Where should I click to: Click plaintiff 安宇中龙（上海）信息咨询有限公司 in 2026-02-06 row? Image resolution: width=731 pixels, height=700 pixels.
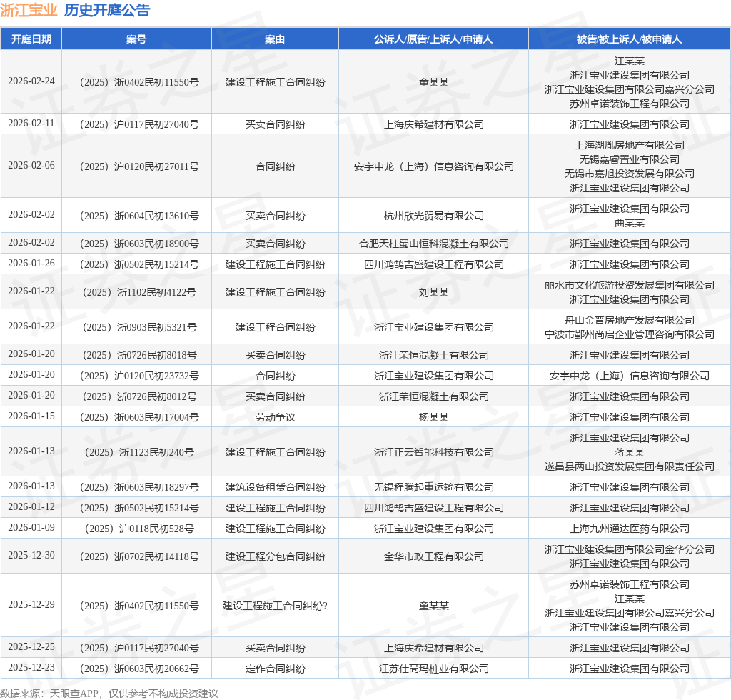click(x=433, y=166)
